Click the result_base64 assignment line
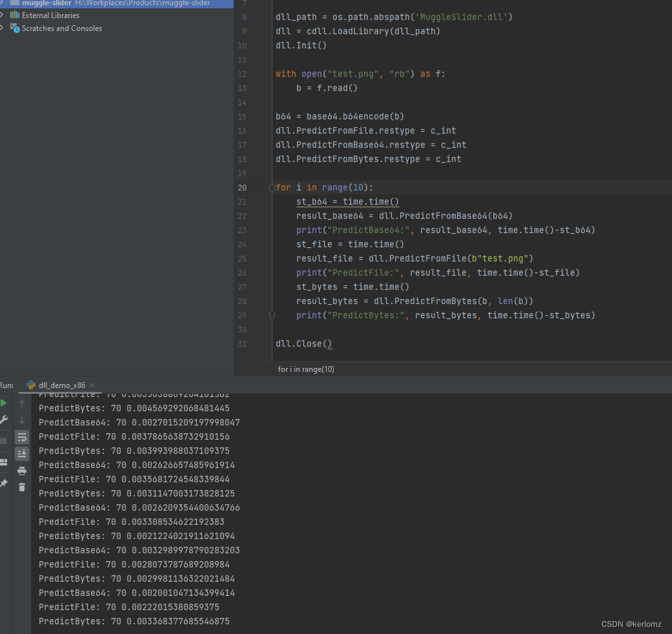This screenshot has height=634, width=672. tap(405, 216)
